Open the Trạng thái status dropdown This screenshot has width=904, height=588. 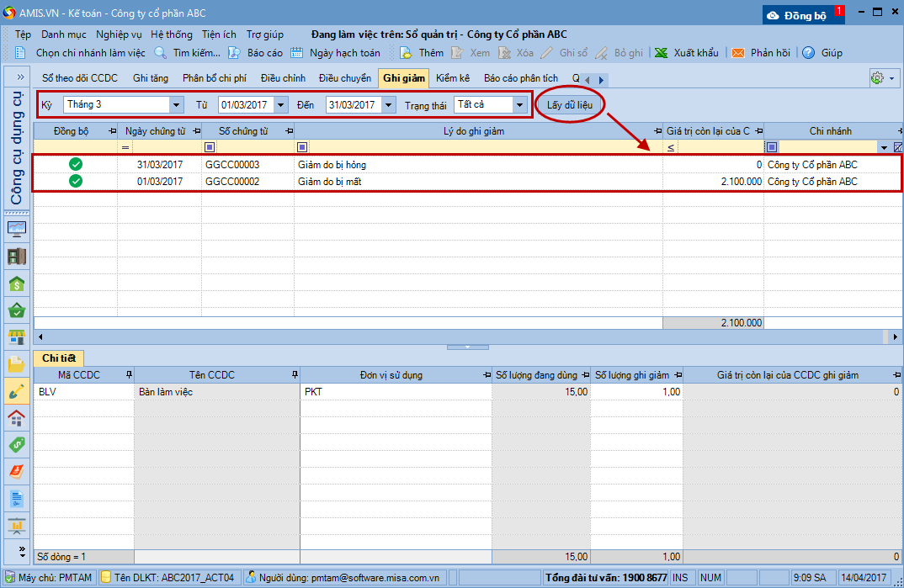click(519, 105)
